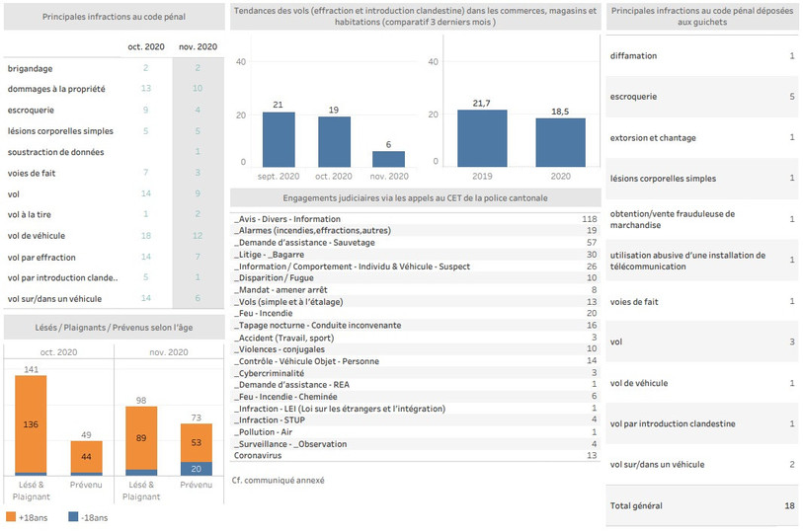
Task: Select the oct. 2020 column header
Action: (x=146, y=46)
